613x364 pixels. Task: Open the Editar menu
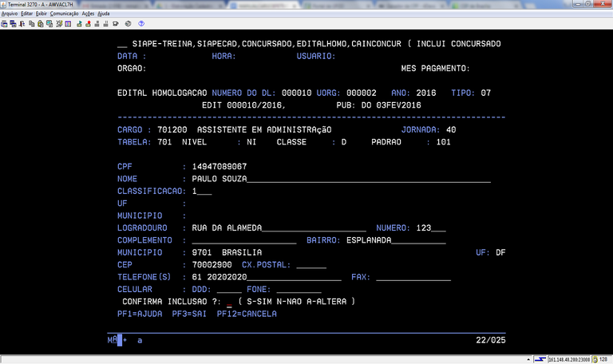tap(27, 14)
